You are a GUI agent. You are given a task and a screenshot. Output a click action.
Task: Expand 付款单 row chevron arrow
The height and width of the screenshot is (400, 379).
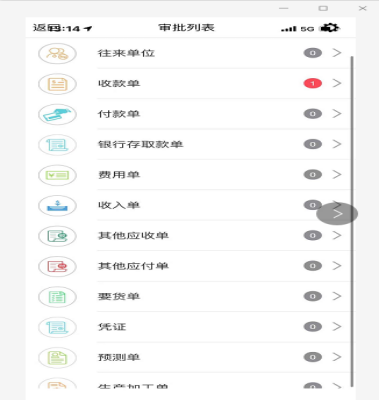[x=337, y=114]
